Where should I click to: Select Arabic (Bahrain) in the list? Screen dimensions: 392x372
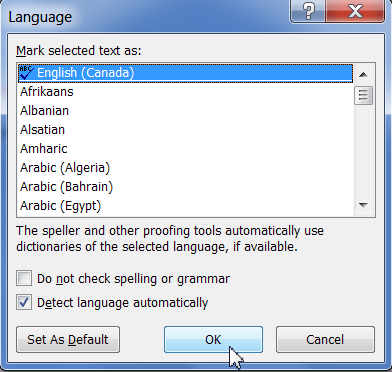pyautogui.click(x=186, y=187)
